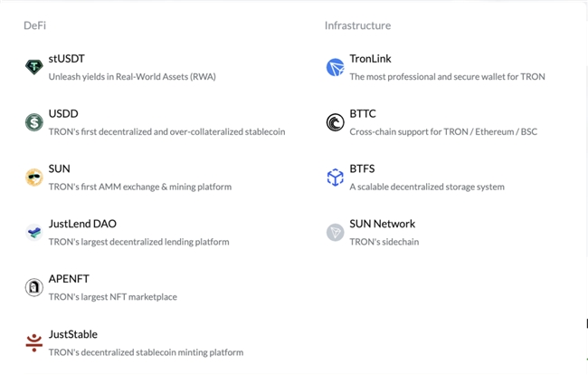Click the BTFS blue cube icon

tap(336, 178)
